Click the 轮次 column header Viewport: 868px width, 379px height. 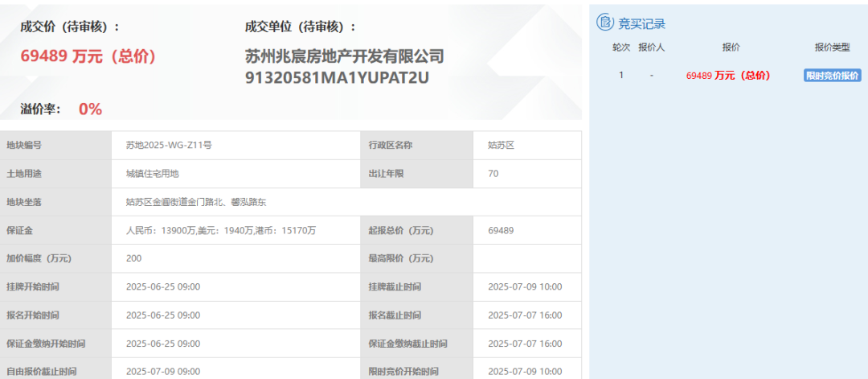click(621, 47)
